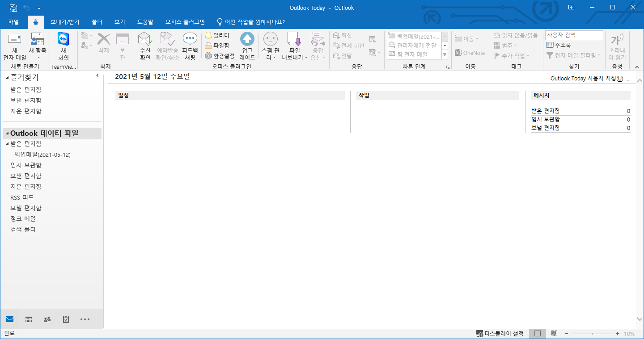This screenshot has height=339, width=644.
Task: Open the 오피스 플러그인 tab
Action: point(185,21)
